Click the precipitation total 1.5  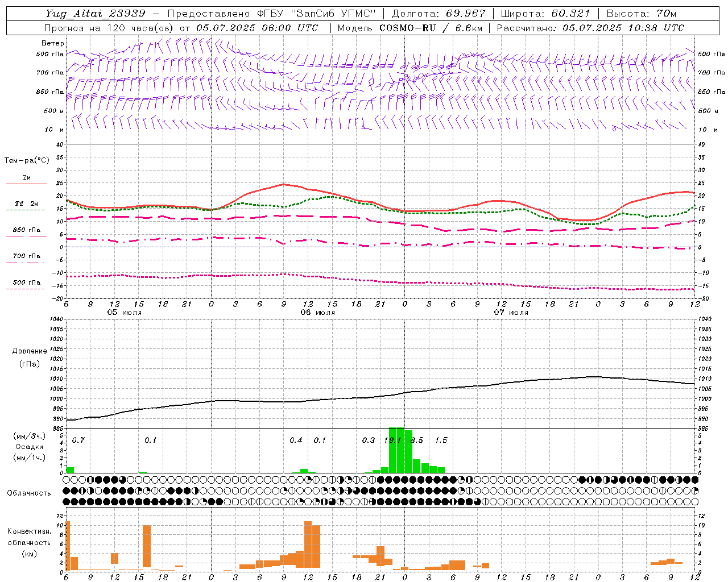coord(441,440)
